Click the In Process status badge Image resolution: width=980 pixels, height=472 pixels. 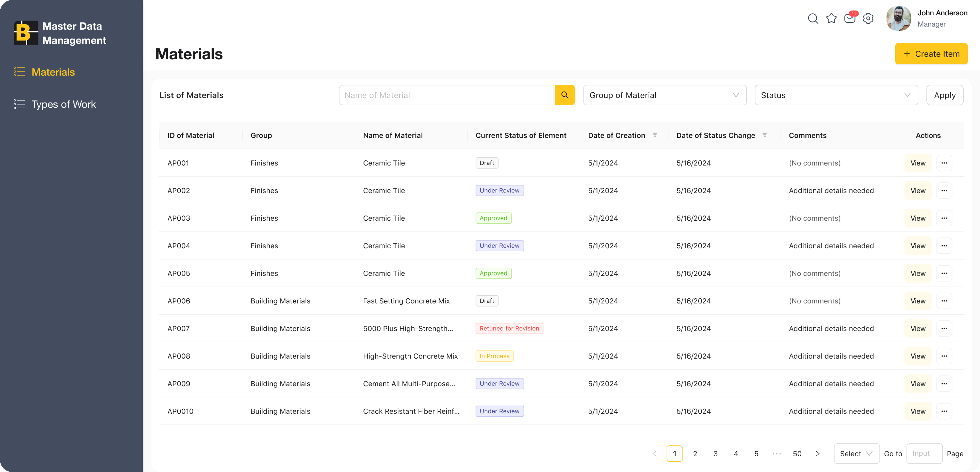point(494,356)
